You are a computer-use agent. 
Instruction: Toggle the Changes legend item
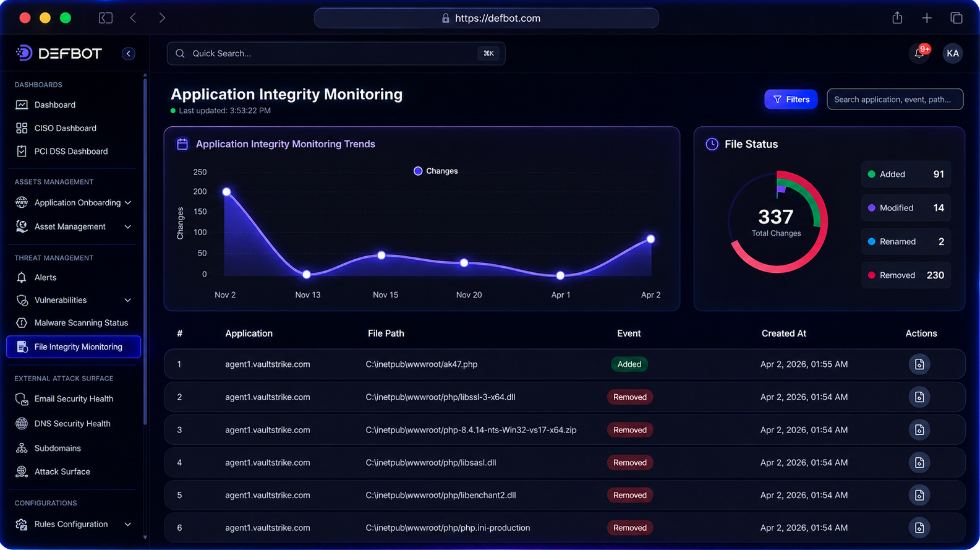pyautogui.click(x=436, y=171)
